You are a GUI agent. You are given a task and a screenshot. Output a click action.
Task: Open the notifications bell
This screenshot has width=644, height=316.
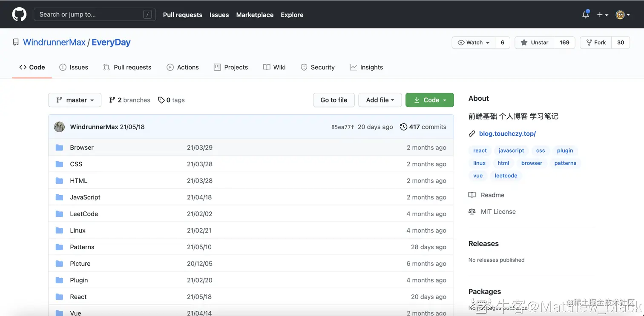coord(586,14)
